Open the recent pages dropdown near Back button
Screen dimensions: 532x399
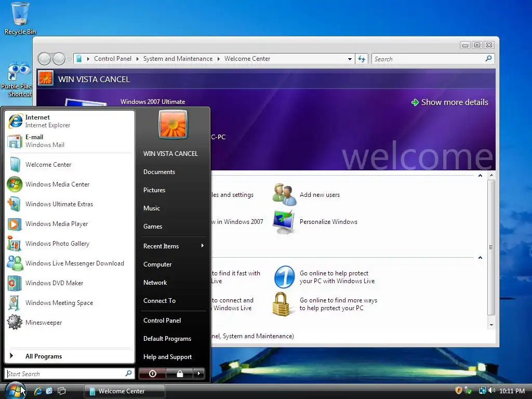(x=69, y=59)
